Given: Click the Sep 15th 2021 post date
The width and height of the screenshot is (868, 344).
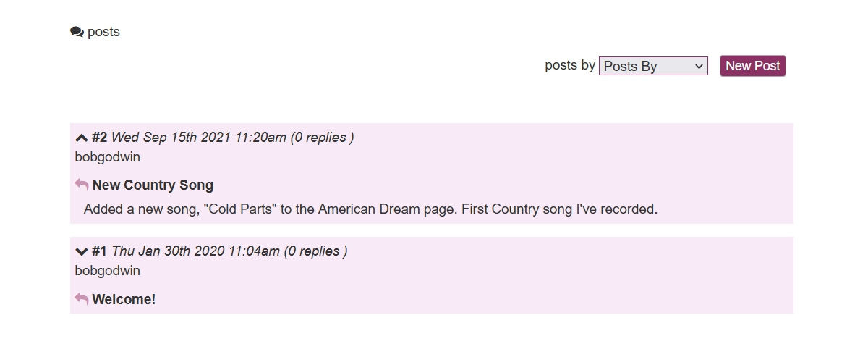Looking at the screenshot, I should click(x=198, y=137).
